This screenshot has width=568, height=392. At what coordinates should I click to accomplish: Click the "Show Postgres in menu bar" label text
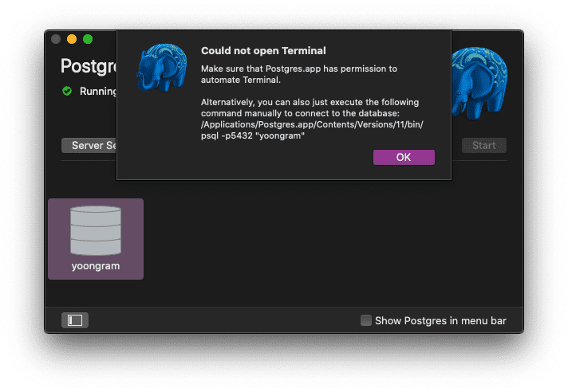(x=440, y=320)
